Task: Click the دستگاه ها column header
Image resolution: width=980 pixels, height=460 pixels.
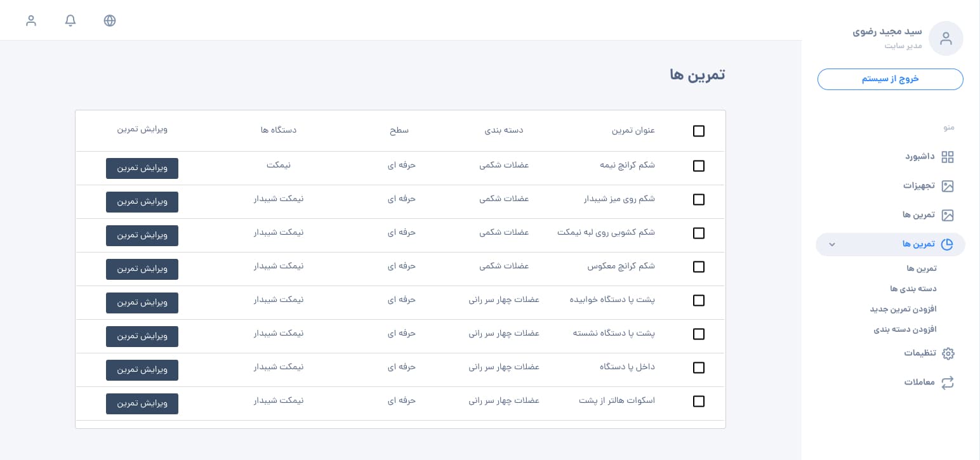Action: pyautogui.click(x=279, y=130)
